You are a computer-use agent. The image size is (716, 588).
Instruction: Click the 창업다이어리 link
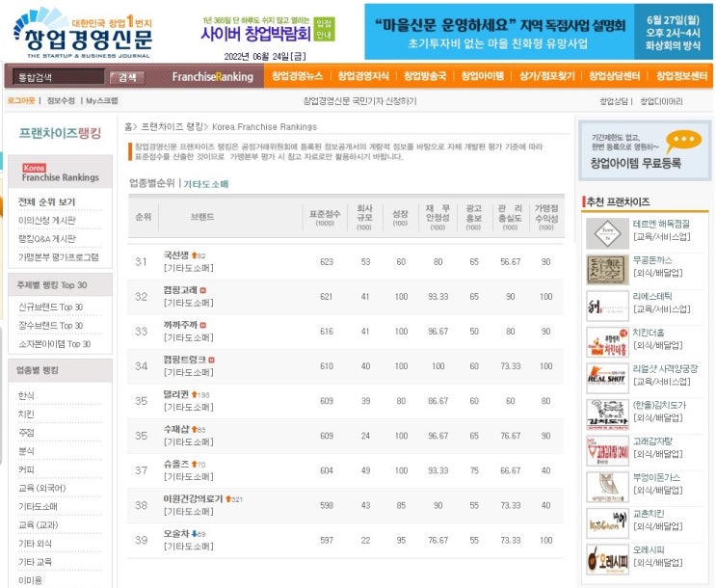pyautogui.click(x=661, y=101)
